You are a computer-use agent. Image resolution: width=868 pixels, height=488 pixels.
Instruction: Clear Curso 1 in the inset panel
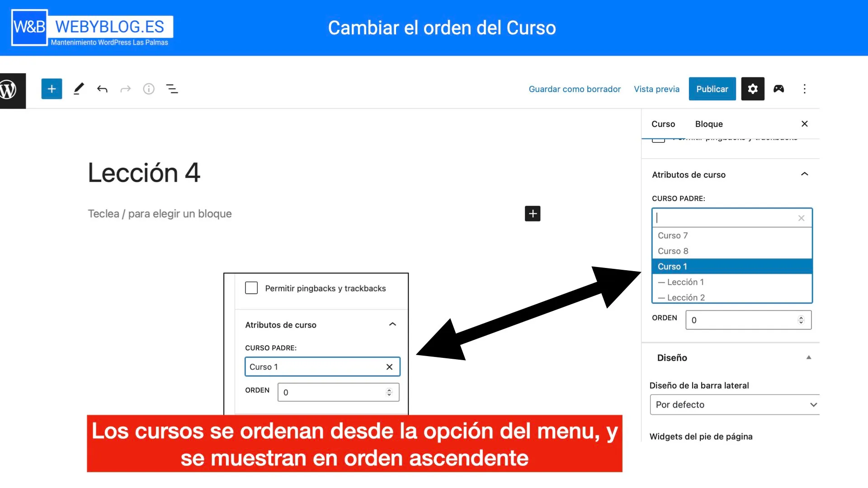click(389, 367)
